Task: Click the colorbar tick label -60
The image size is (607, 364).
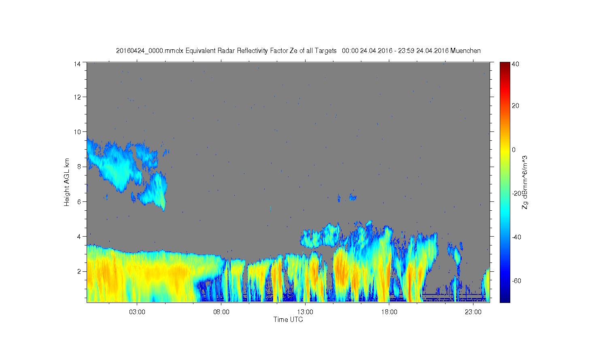Action: pyautogui.click(x=516, y=281)
